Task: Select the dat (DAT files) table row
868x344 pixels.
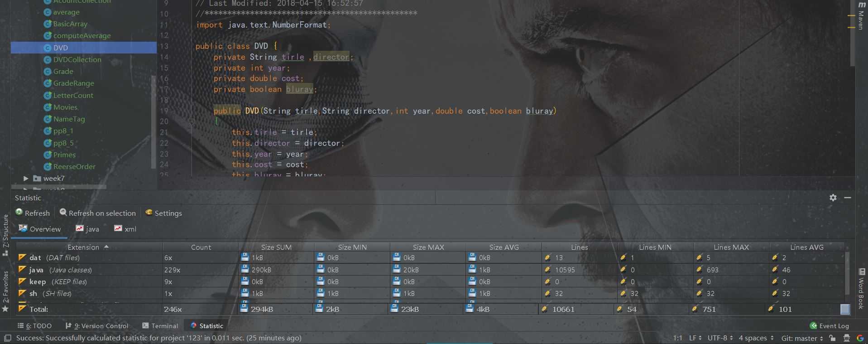Action: click(430, 257)
